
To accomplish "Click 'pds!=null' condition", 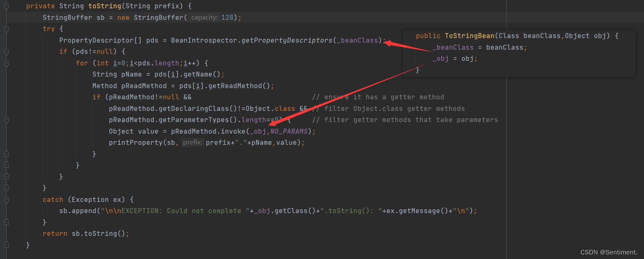I will click(94, 52).
